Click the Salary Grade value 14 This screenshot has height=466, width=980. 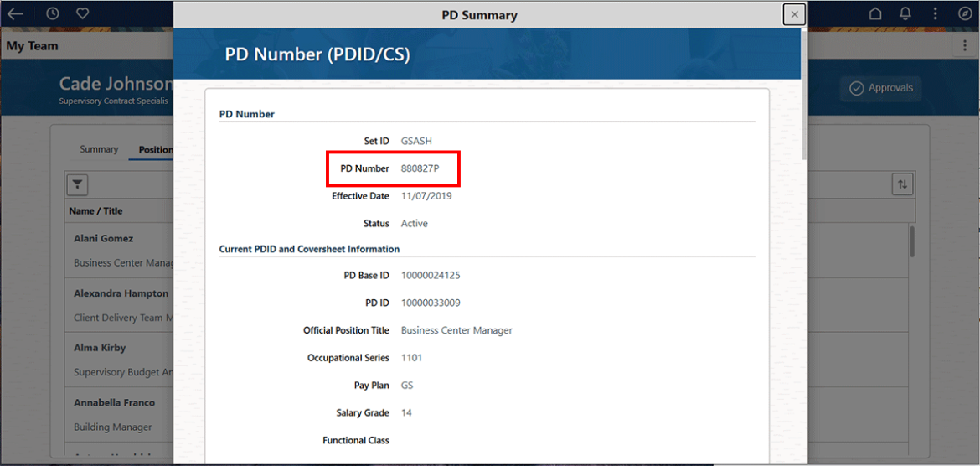pyautogui.click(x=406, y=413)
